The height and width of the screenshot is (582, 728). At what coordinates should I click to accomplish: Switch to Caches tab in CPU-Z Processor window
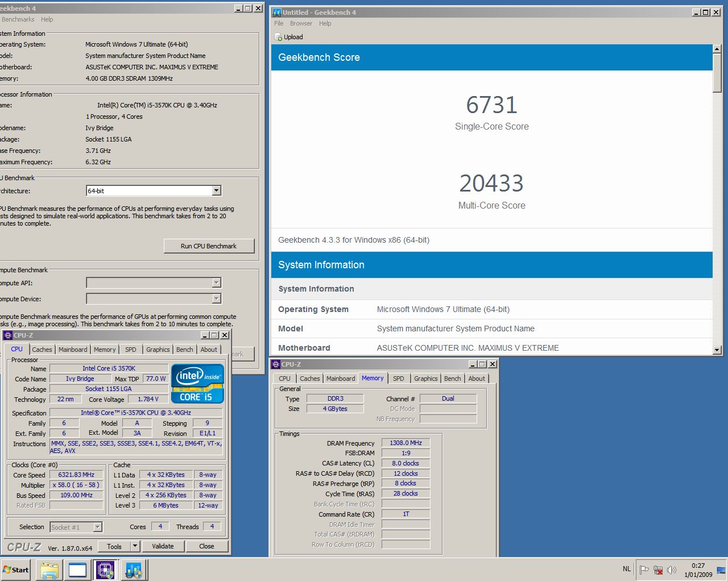click(x=42, y=350)
